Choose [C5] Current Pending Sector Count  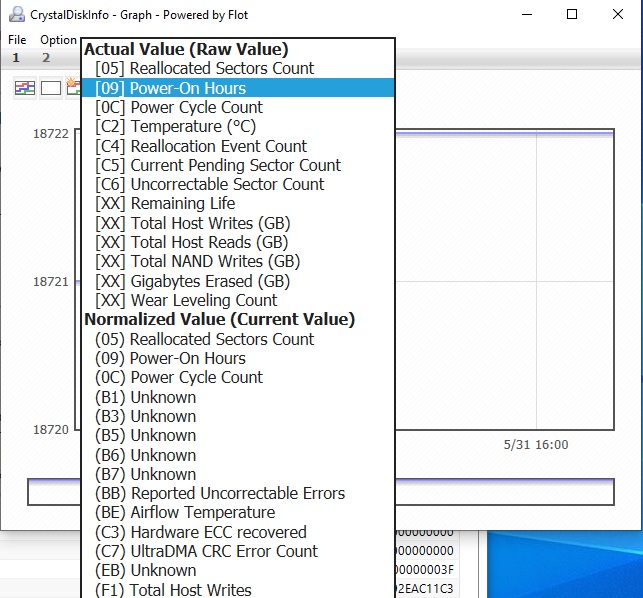tap(238, 165)
